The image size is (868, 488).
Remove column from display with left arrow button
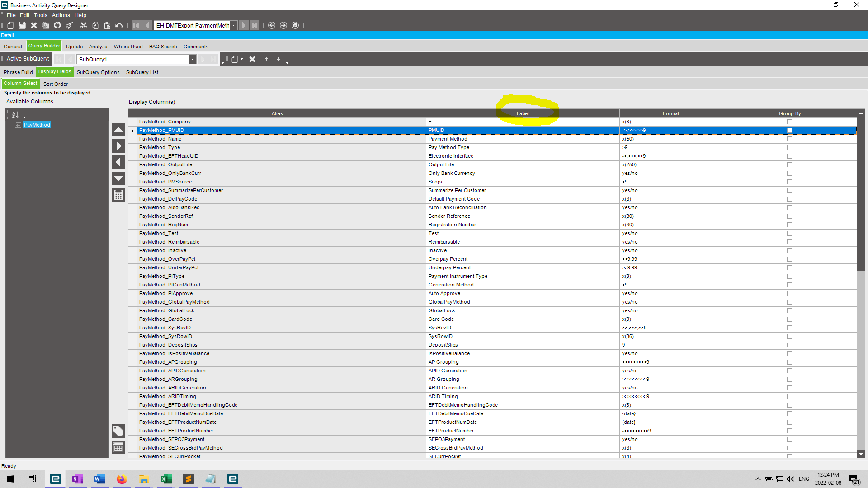click(x=118, y=162)
